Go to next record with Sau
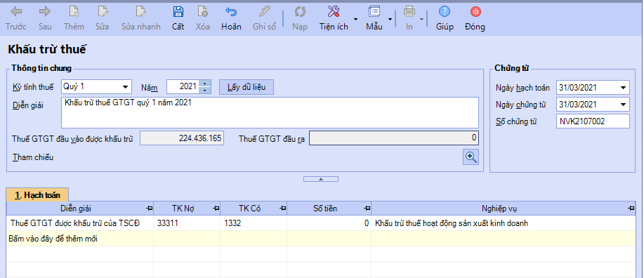Image resolution: width=644 pixels, height=278 pixels. 45,18
